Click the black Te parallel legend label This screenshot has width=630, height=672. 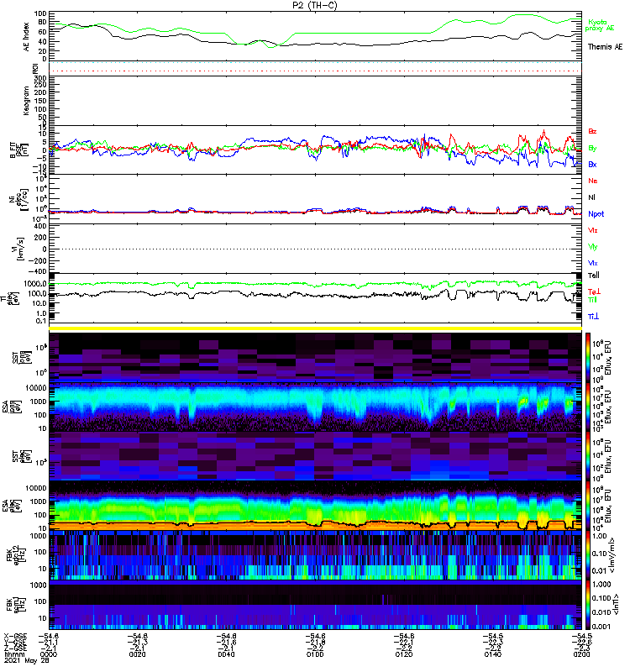(x=594, y=276)
